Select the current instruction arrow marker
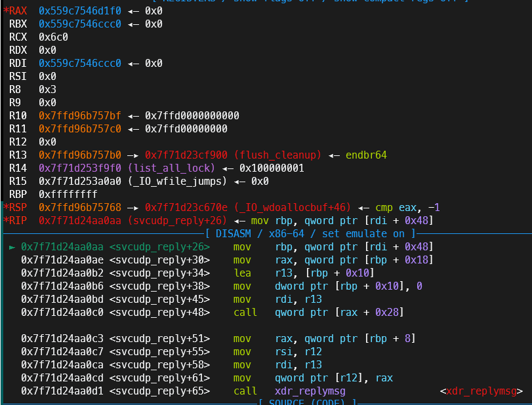Image resolution: width=532 pixels, height=405 pixels. pos(12,247)
